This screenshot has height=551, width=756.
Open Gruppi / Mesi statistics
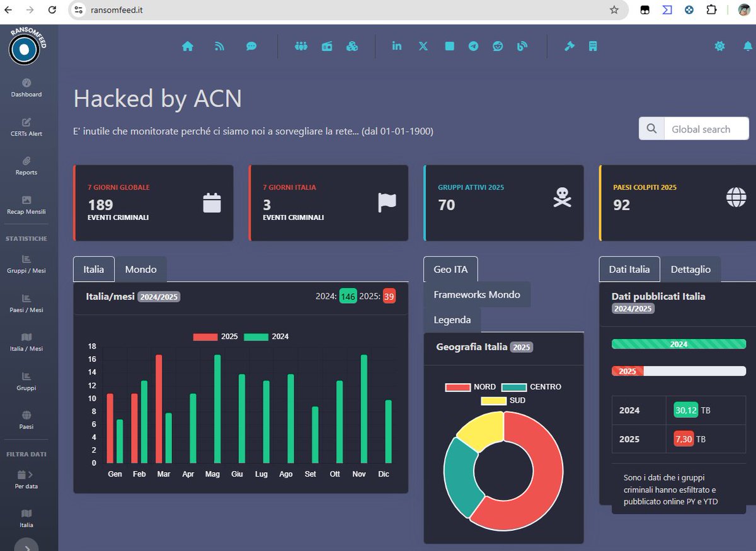click(26, 264)
